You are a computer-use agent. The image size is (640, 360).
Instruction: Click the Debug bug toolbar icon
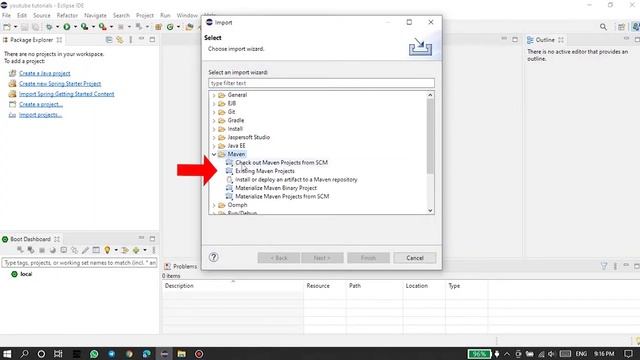click(49, 27)
